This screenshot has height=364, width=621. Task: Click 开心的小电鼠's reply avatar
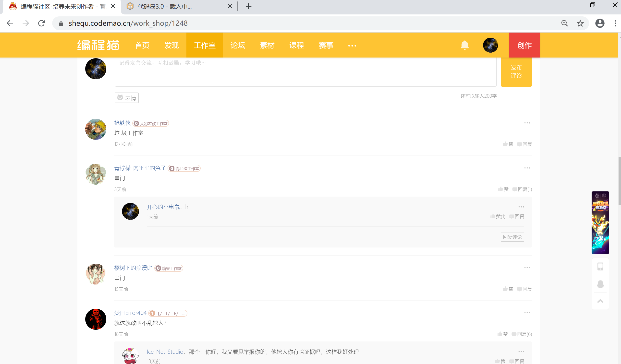pos(130,211)
